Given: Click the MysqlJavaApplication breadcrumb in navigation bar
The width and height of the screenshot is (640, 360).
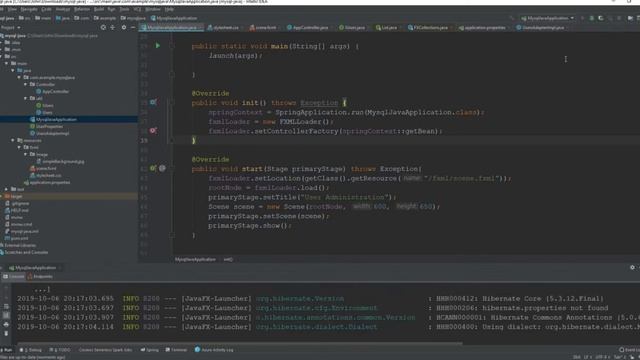Looking at the screenshot, I should click(174, 18).
